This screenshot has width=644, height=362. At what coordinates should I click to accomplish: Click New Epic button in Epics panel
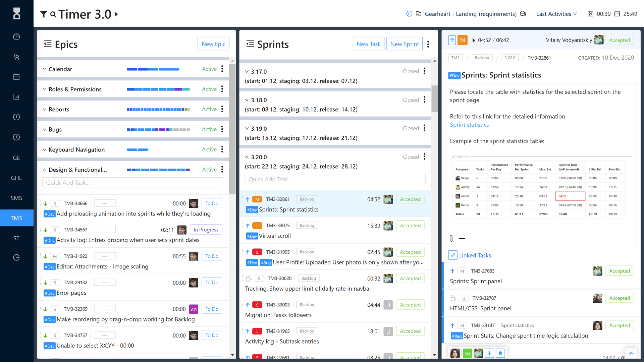point(213,44)
